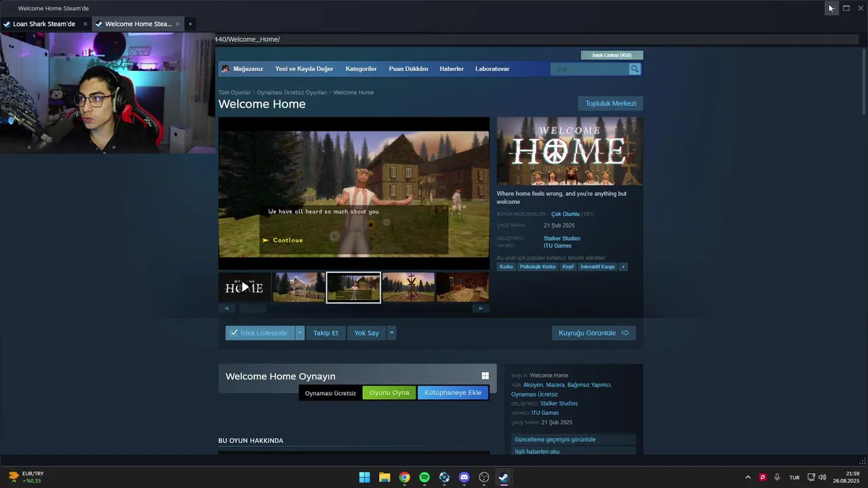Open Laboratuvar page
The height and width of the screenshot is (488, 868).
coord(492,69)
